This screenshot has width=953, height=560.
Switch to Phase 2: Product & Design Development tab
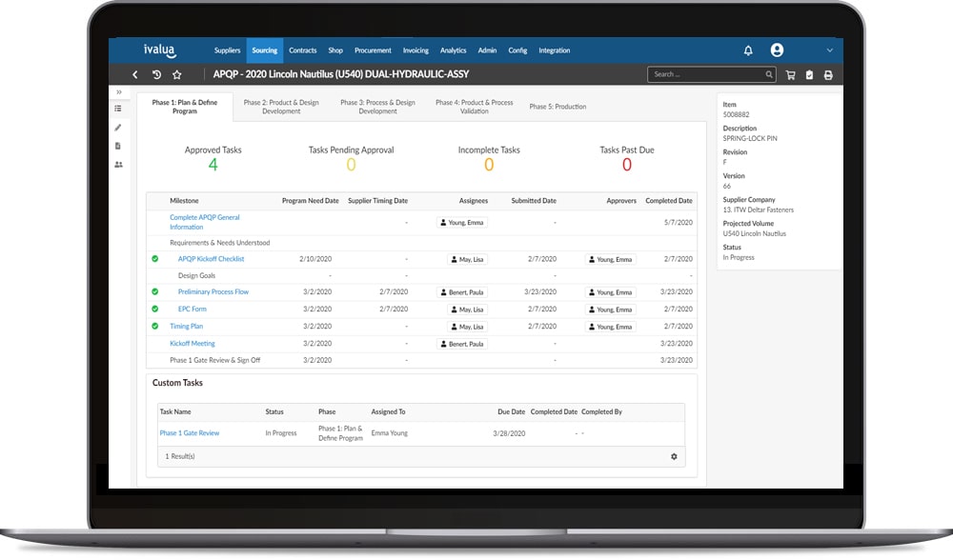tap(281, 107)
